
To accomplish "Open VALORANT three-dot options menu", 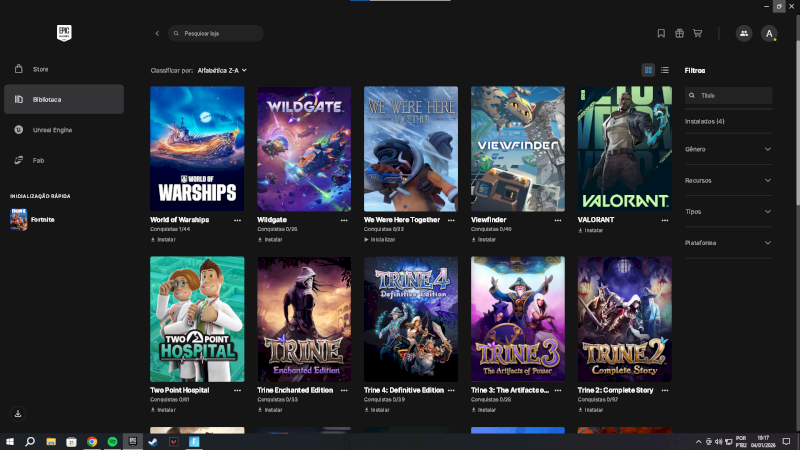I will coord(665,220).
